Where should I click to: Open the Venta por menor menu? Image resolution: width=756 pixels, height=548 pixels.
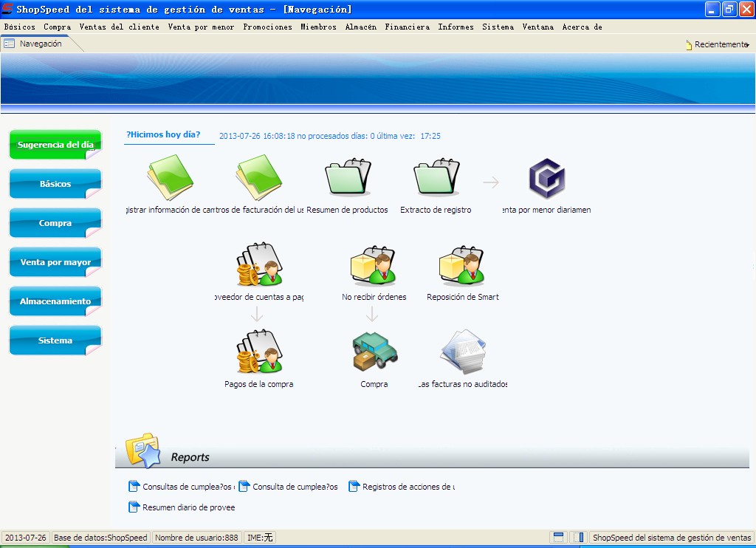pyautogui.click(x=201, y=27)
